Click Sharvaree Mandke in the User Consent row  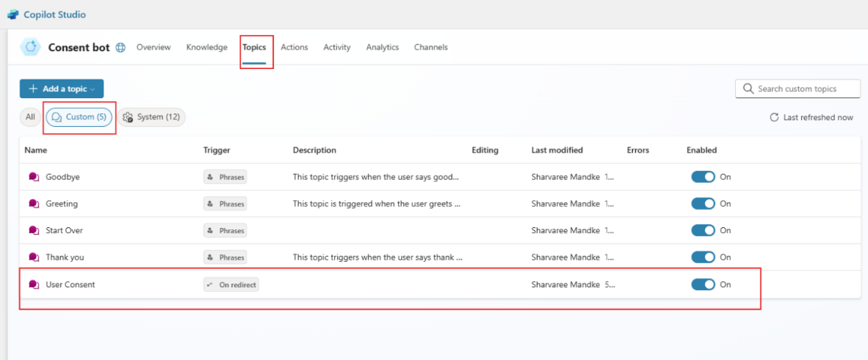pos(565,285)
